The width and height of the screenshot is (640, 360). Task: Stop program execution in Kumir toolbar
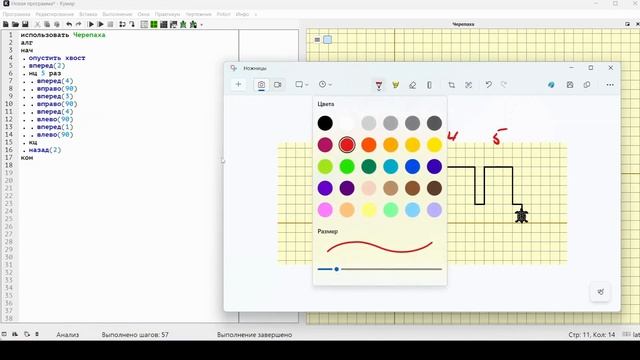pos(110,24)
